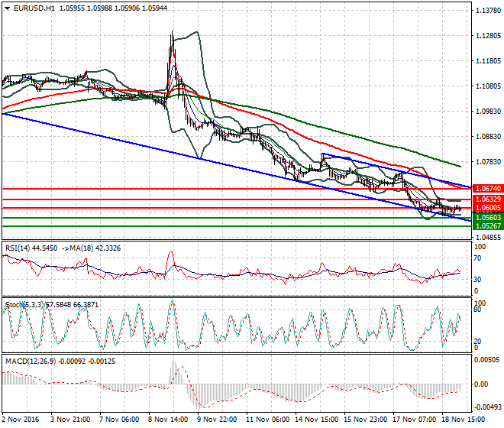Click the RSI scale level 70
The width and height of the screenshot is (504, 428).
(477, 258)
